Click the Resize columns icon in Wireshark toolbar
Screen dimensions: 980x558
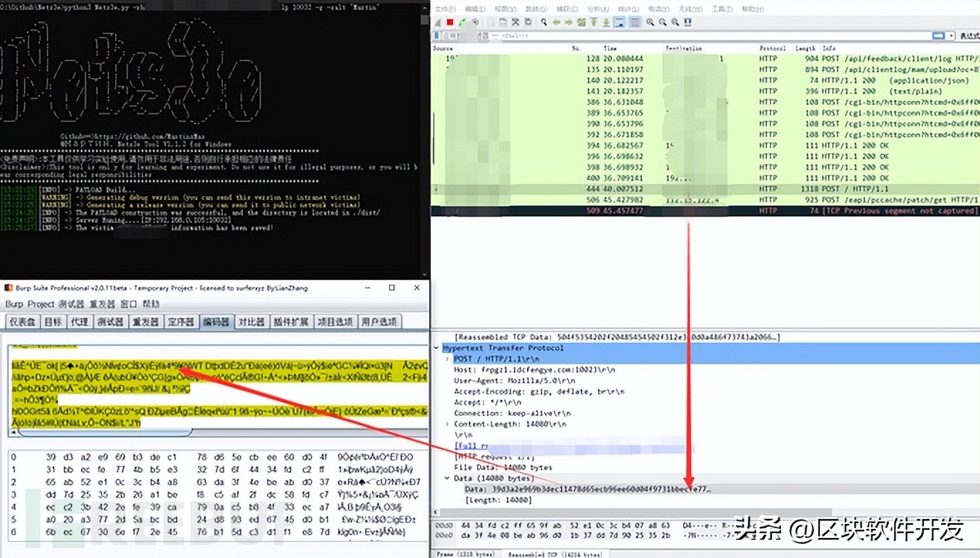tap(686, 23)
